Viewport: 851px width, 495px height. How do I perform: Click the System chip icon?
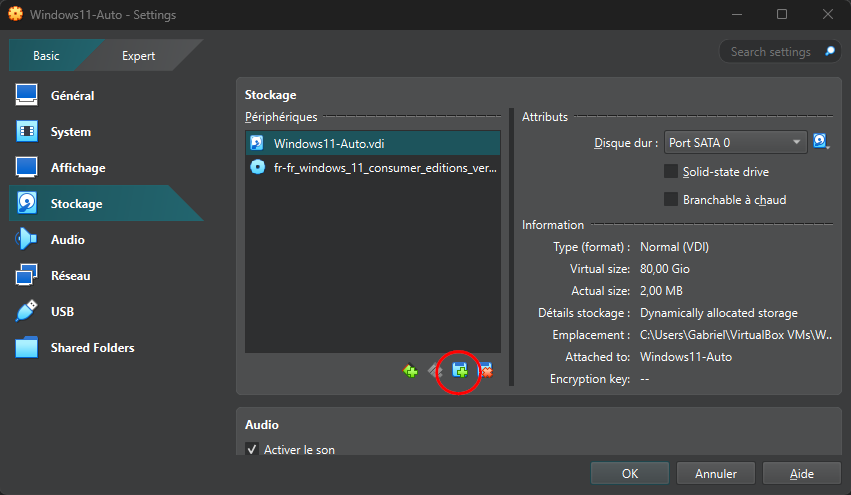point(27,131)
